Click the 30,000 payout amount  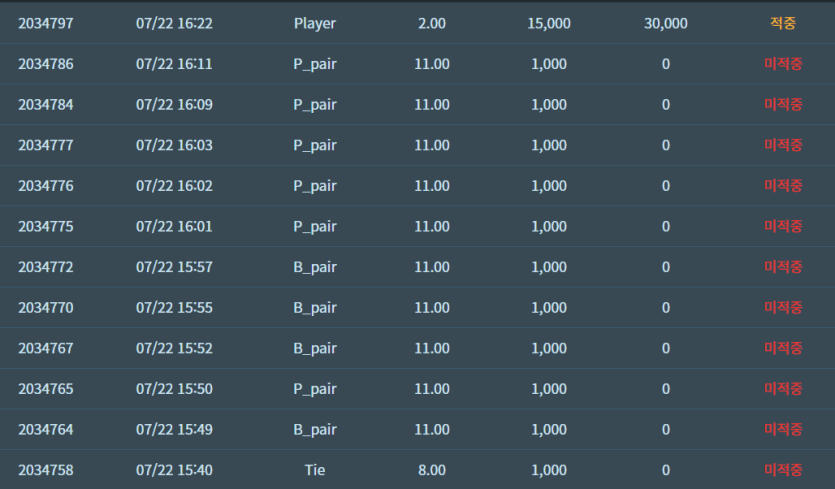click(666, 23)
